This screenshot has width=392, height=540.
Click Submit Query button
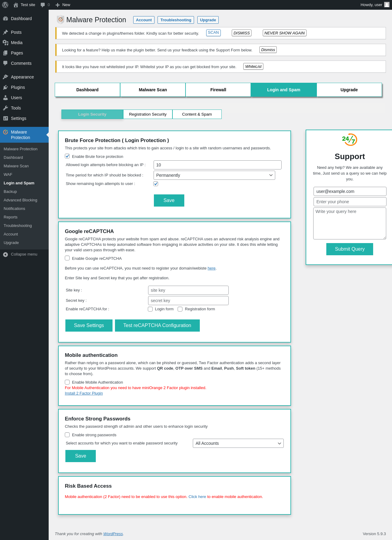[x=350, y=249]
